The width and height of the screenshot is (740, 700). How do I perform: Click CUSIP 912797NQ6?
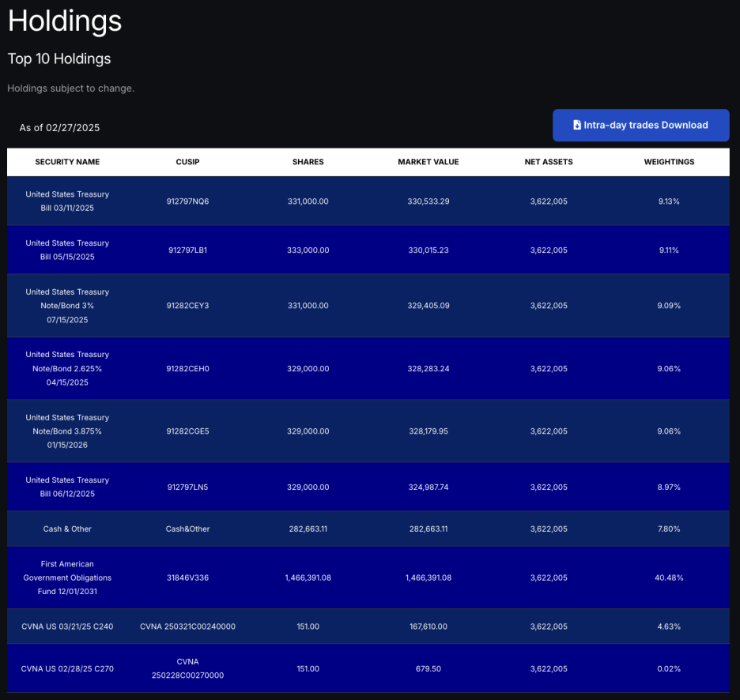[x=188, y=201]
